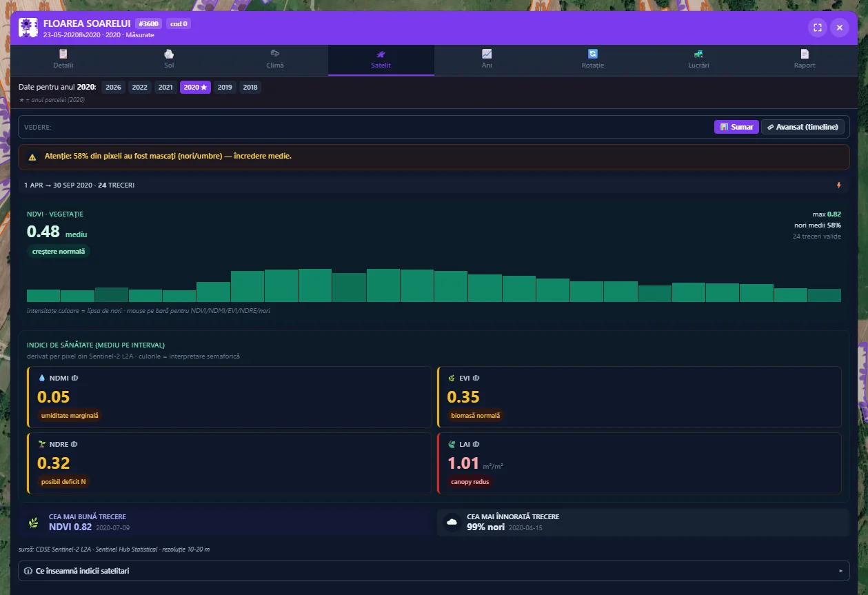This screenshot has height=595, width=868.
Task: Select the Satelit tab
Action: click(381, 59)
